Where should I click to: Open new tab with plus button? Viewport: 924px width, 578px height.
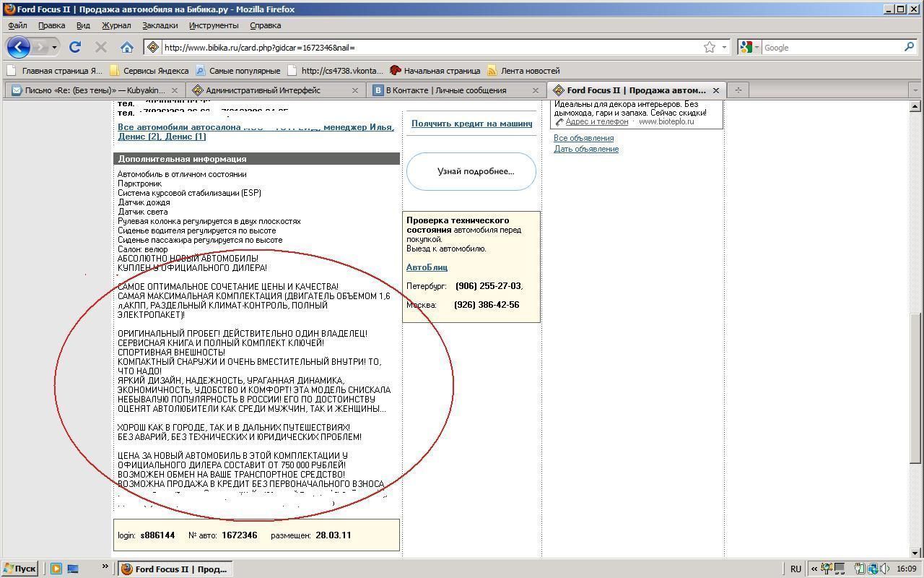[x=738, y=90]
